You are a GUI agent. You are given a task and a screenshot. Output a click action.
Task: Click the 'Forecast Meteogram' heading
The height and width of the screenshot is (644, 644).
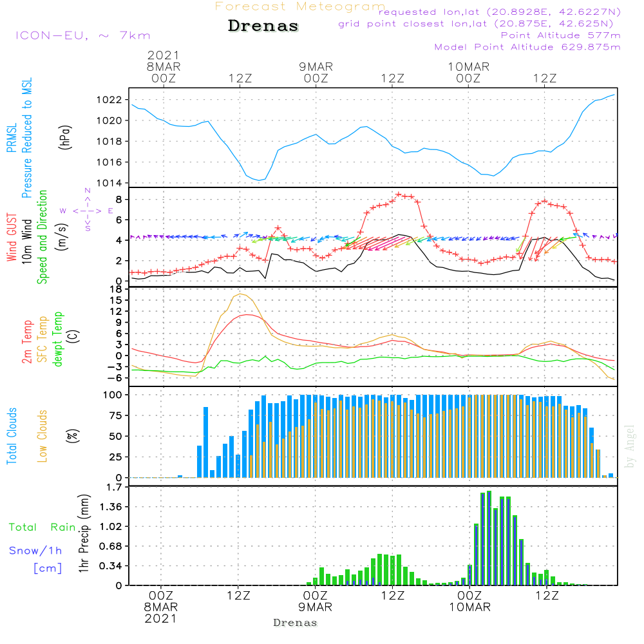[300, 6]
